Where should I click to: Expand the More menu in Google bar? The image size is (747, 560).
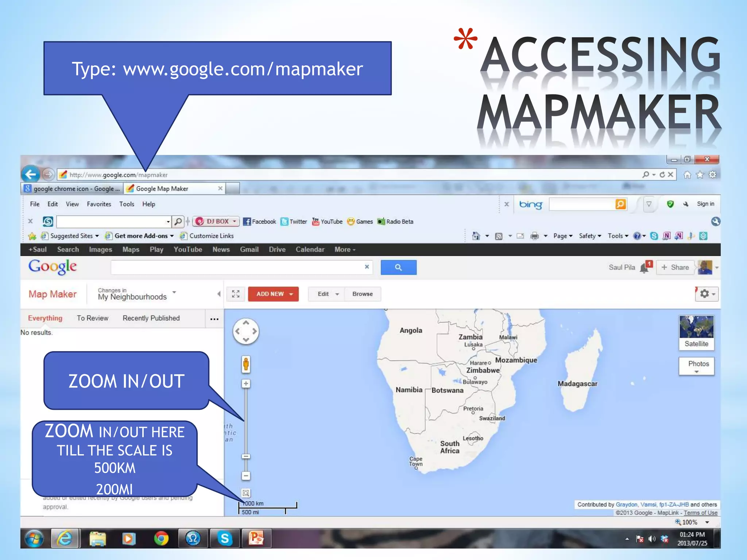point(345,250)
